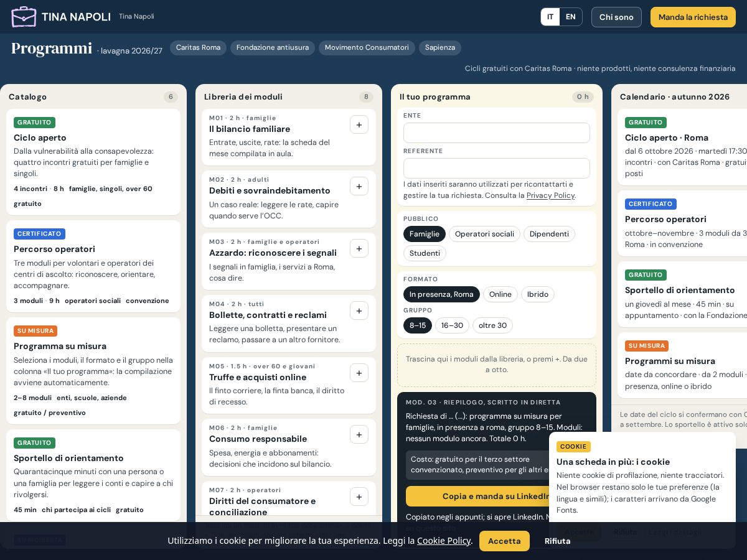Select group size oltre 30
The width and height of the screenshot is (747, 560).
point(492,325)
